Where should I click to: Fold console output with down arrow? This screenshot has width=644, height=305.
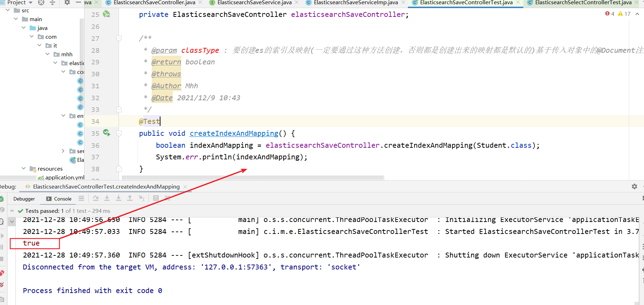(12, 222)
